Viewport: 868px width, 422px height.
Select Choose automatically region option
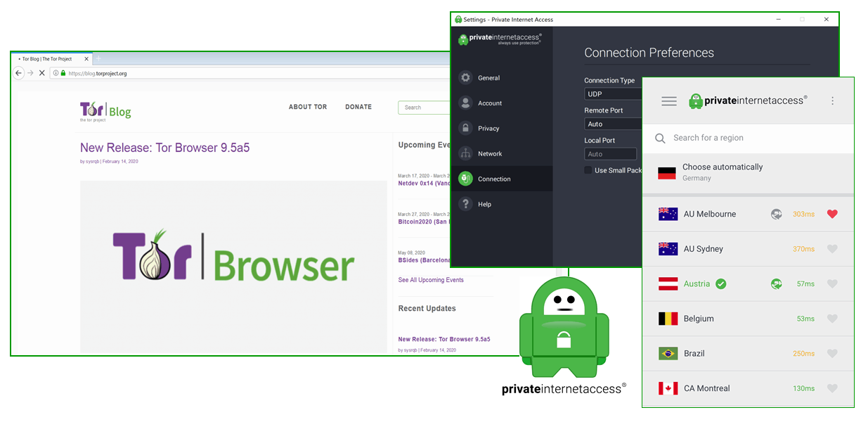(x=748, y=172)
